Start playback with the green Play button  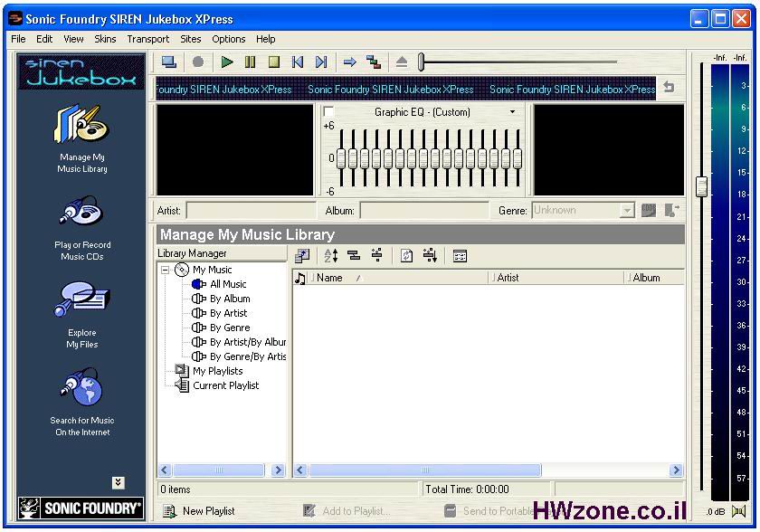pyautogui.click(x=226, y=62)
